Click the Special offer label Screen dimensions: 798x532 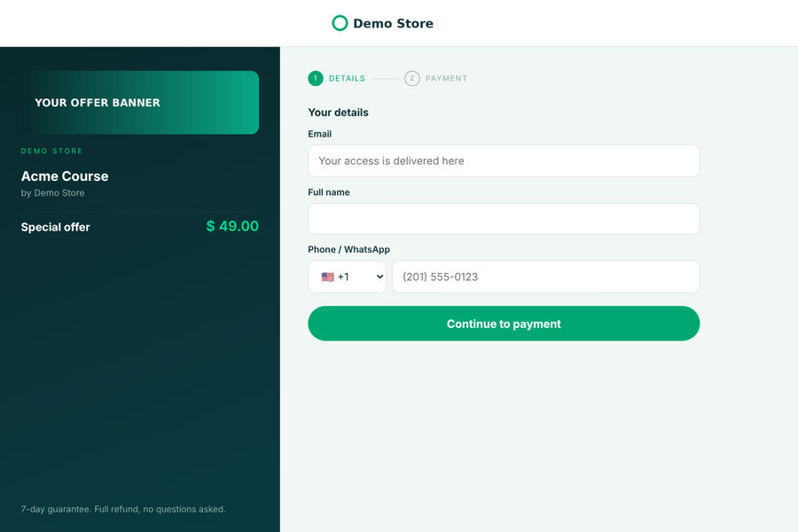click(56, 227)
